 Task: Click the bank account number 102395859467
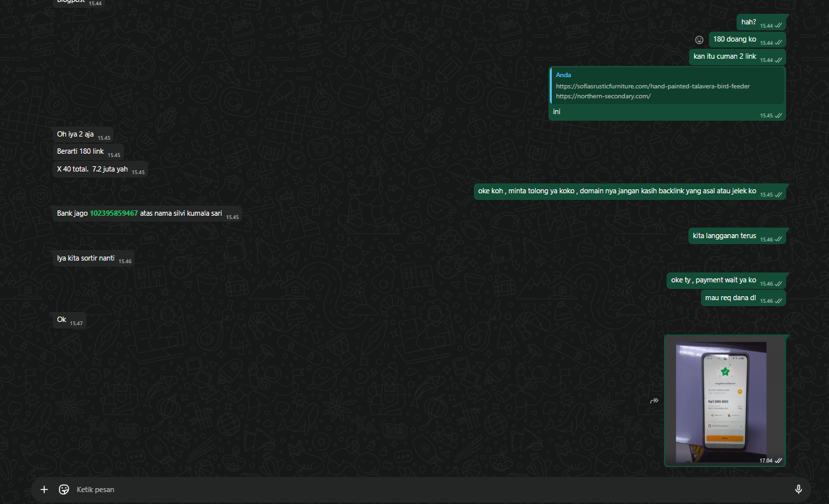114,214
